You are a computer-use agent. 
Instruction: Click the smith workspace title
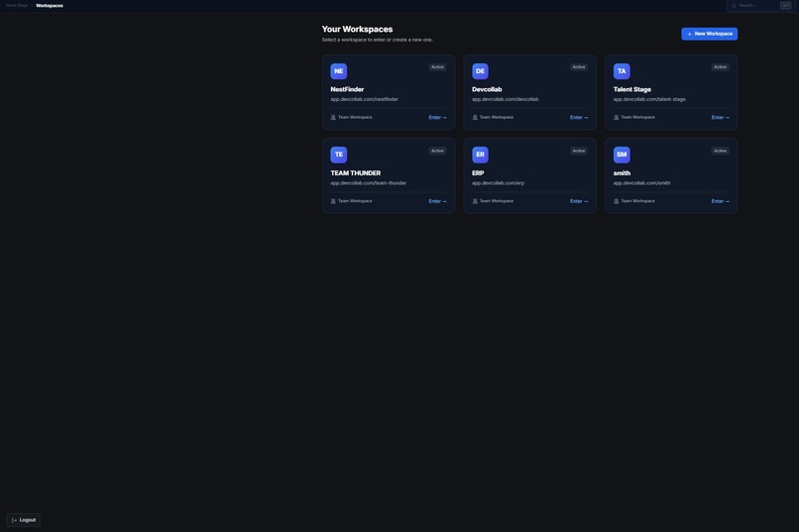[x=622, y=173]
